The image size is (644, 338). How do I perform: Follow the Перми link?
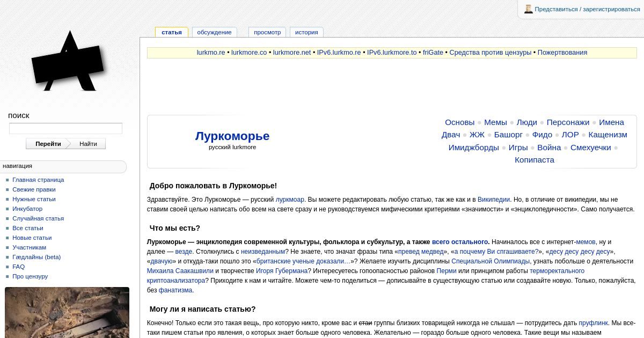tap(447, 271)
